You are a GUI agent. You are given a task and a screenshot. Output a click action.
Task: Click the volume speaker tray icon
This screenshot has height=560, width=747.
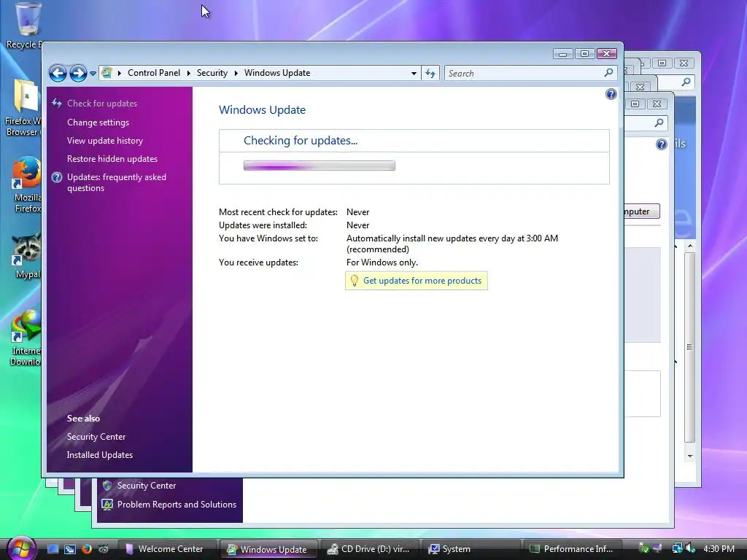pos(691,548)
